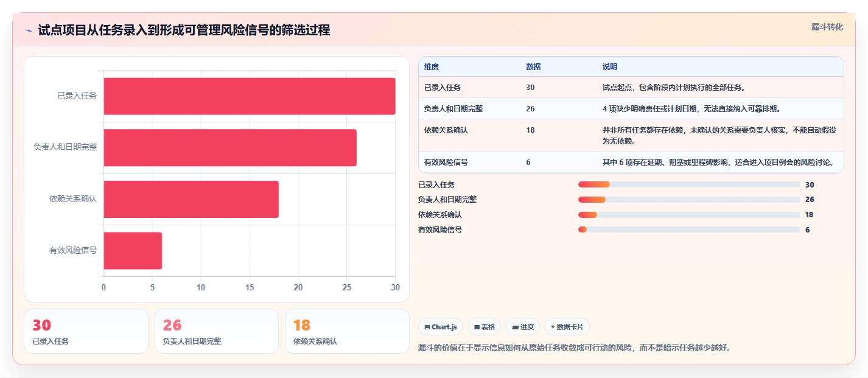Click the table cell 依赖关系确认
The width and height of the screenshot is (868, 378).
coord(446,130)
